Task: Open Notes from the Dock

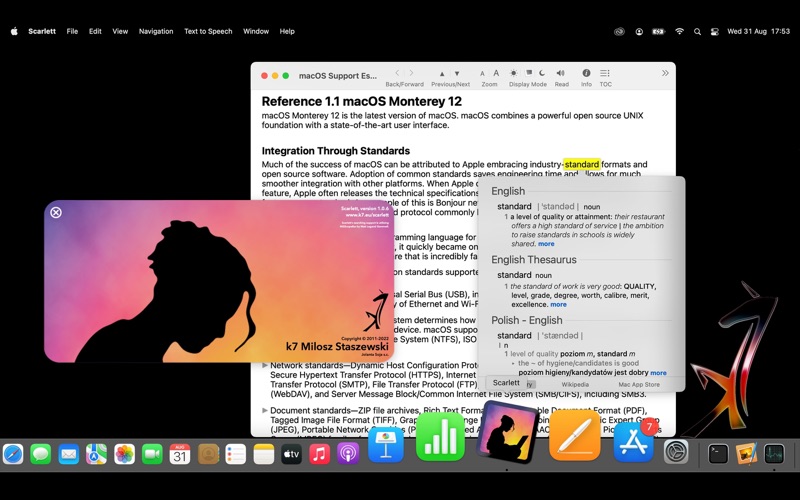Action: 264,454
